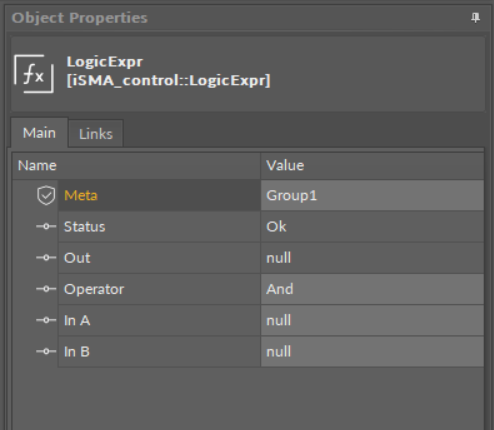Open the In A value field showing null

click(372, 320)
